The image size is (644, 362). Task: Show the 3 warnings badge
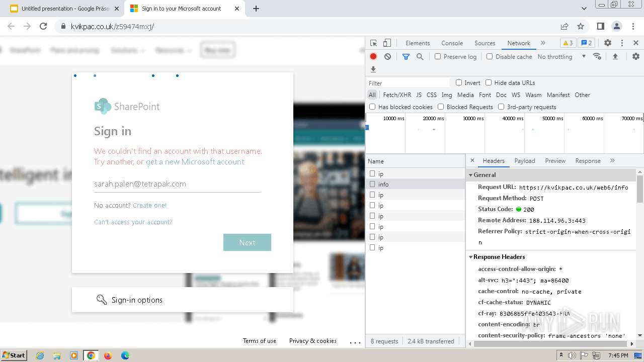[568, 43]
